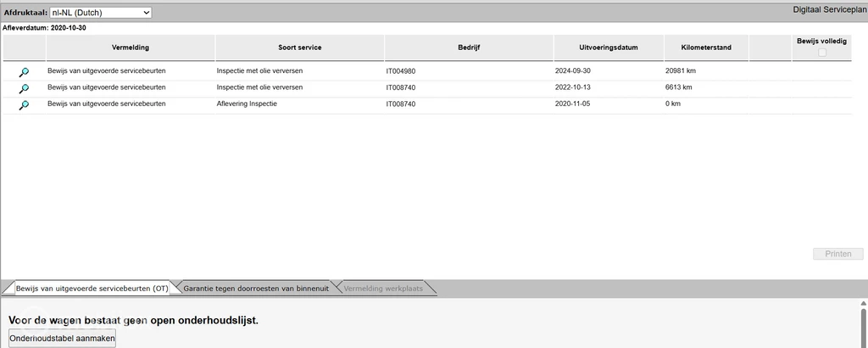Select the Bewijs van uitgevoerde servicebeurten (OT) tab
This screenshot has height=348, width=868.
point(92,289)
